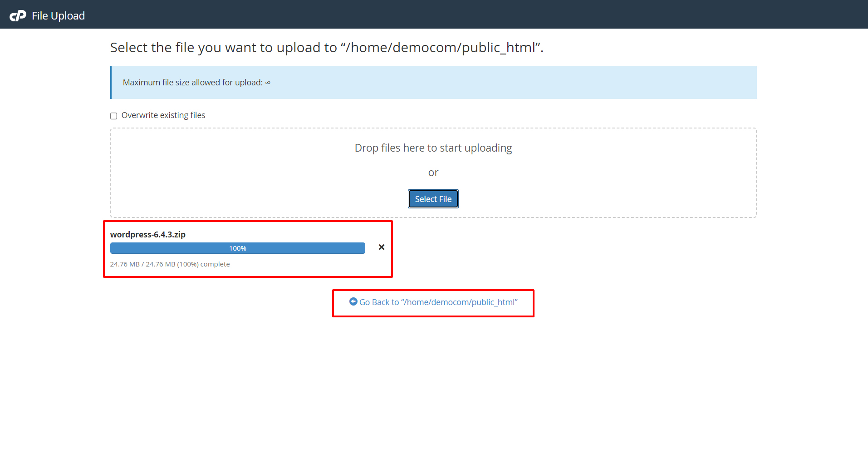Image resolution: width=868 pixels, height=449 pixels.
Task: Click the blue upload progress bar
Action: click(172, 248)
